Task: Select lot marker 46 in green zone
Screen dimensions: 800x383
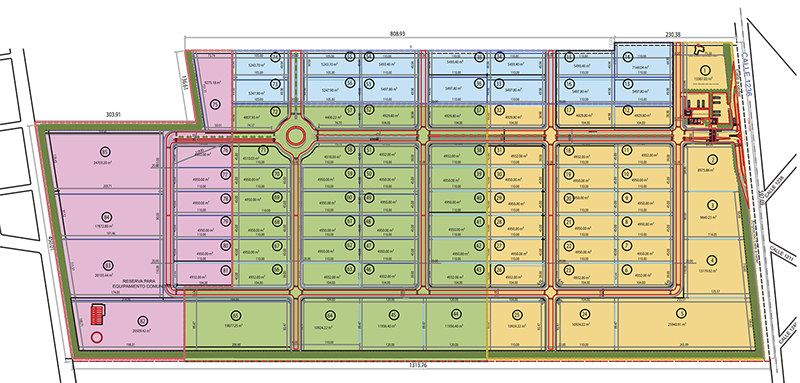Action: [369, 269]
